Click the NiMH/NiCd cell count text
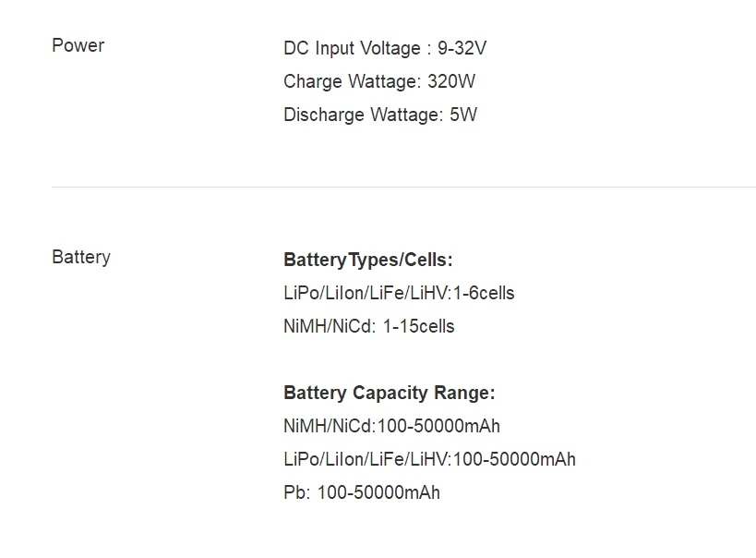 point(330,326)
